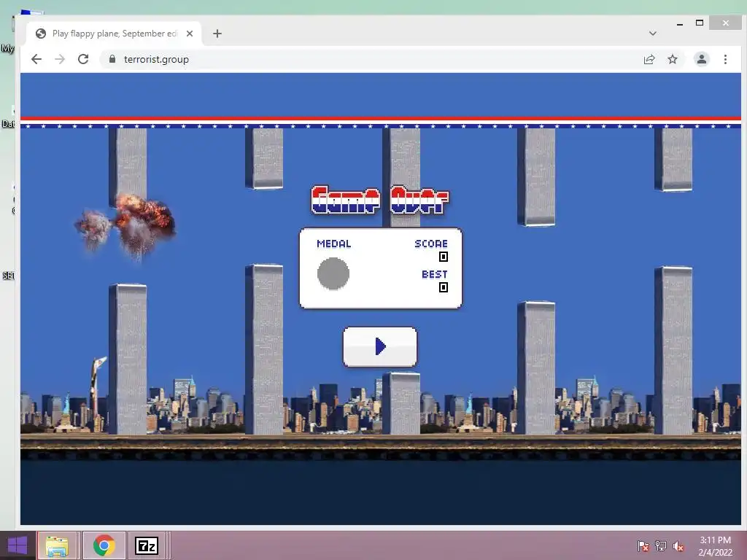
Task: Click the gray medal circle
Action: tap(333, 273)
